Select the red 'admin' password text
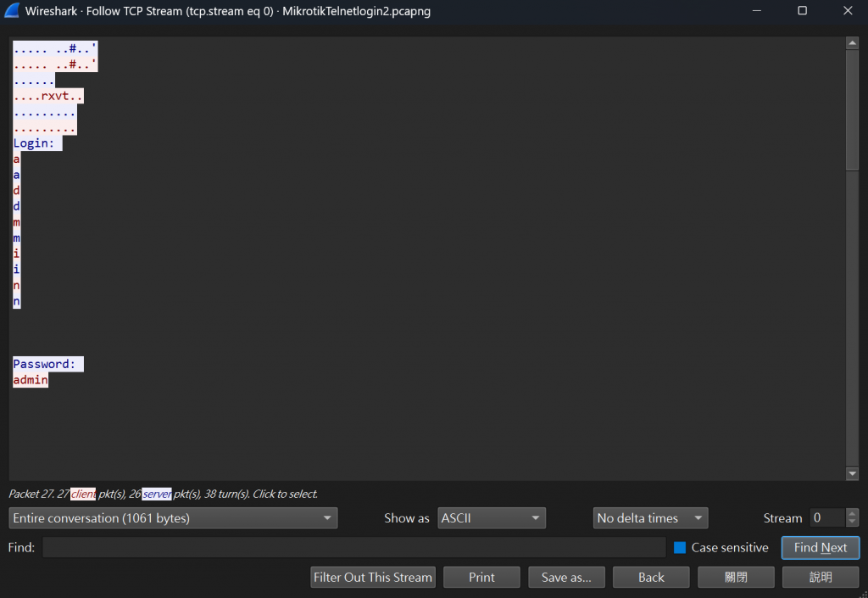The width and height of the screenshot is (868, 598). (x=31, y=380)
